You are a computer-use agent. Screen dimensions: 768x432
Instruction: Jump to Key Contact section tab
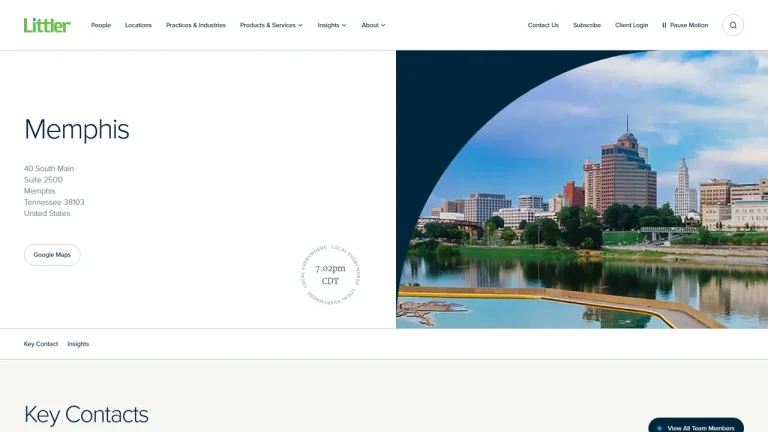click(41, 344)
